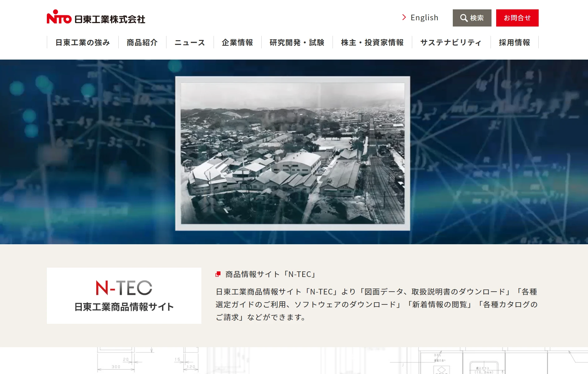Open the 企業情報 menu
This screenshot has width=588, height=374.
237,42
